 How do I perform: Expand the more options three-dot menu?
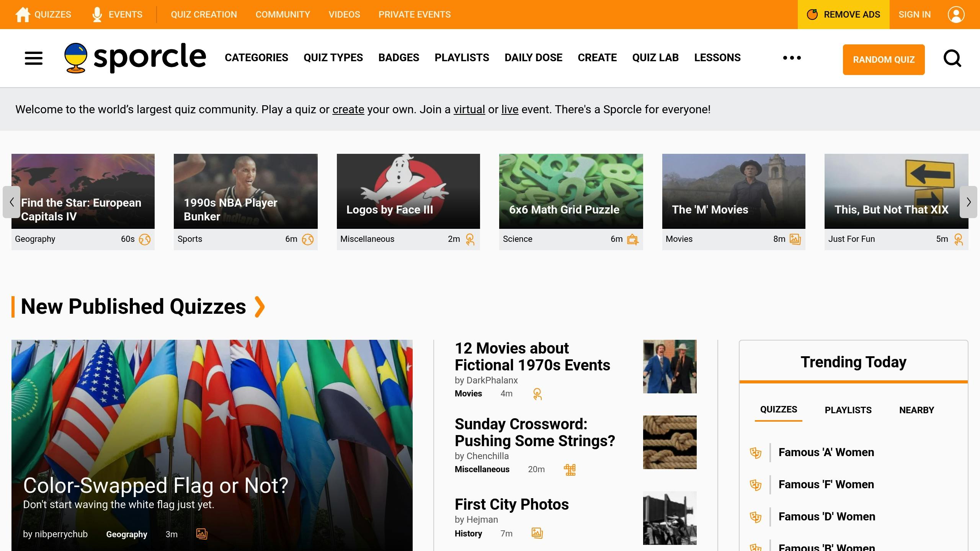pos(792,58)
